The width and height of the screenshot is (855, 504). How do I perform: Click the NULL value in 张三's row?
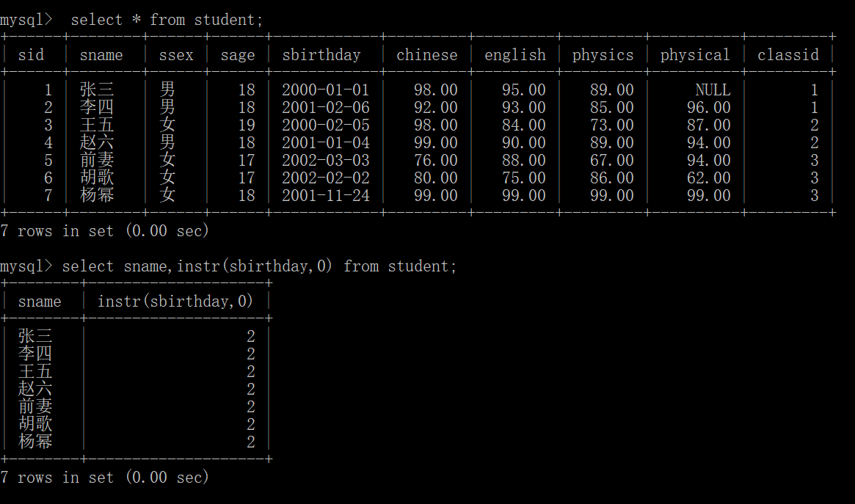click(713, 90)
